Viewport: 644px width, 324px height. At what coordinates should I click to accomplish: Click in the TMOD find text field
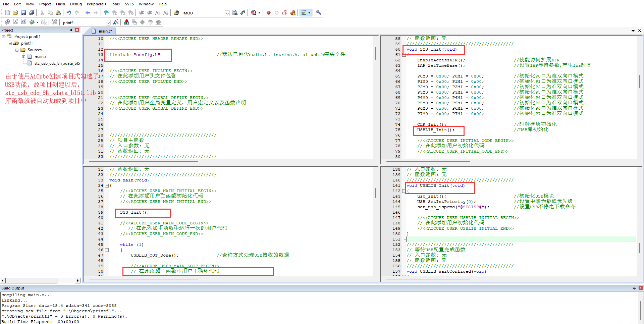[203, 13]
